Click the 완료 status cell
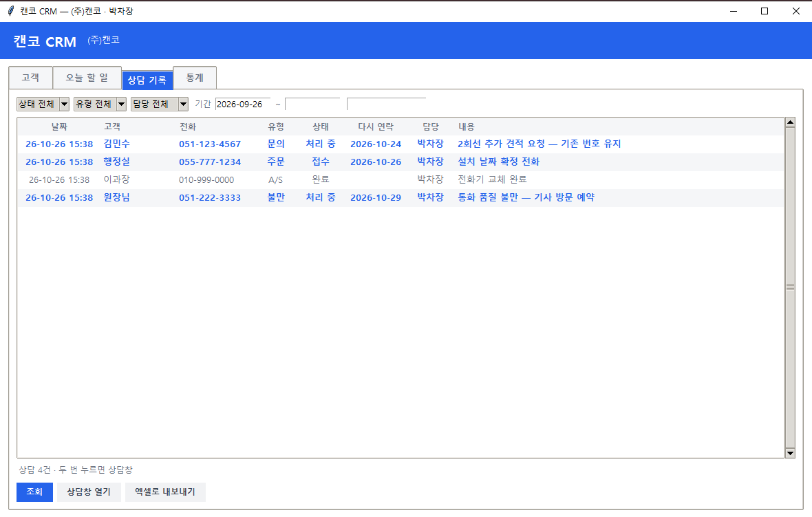812x517 pixels. tap(321, 179)
